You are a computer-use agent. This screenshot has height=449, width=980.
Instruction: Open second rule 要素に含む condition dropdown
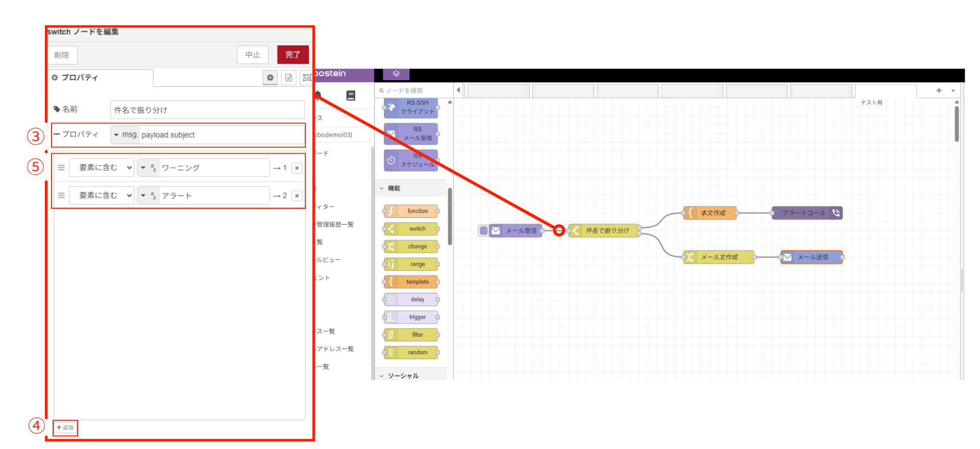[102, 196]
